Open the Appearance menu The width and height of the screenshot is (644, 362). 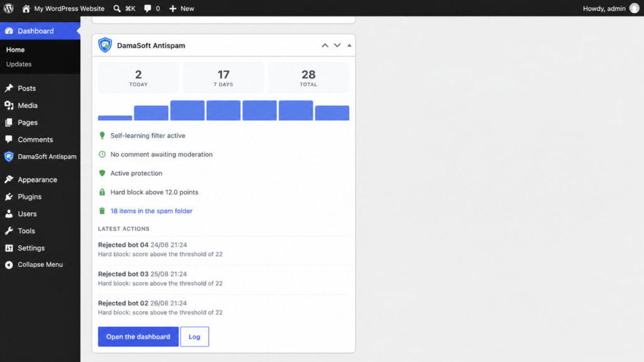click(x=40, y=179)
